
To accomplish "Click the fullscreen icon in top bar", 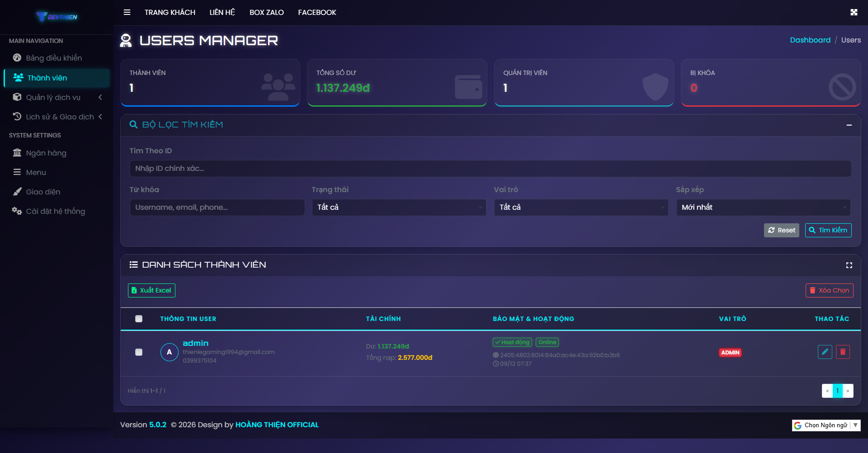I will pos(854,12).
